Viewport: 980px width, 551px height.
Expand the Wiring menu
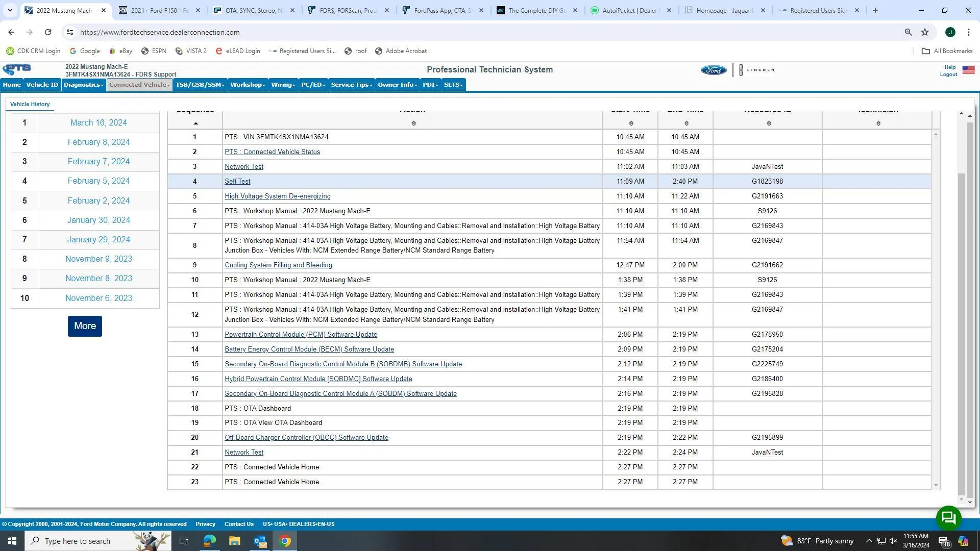[283, 85]
